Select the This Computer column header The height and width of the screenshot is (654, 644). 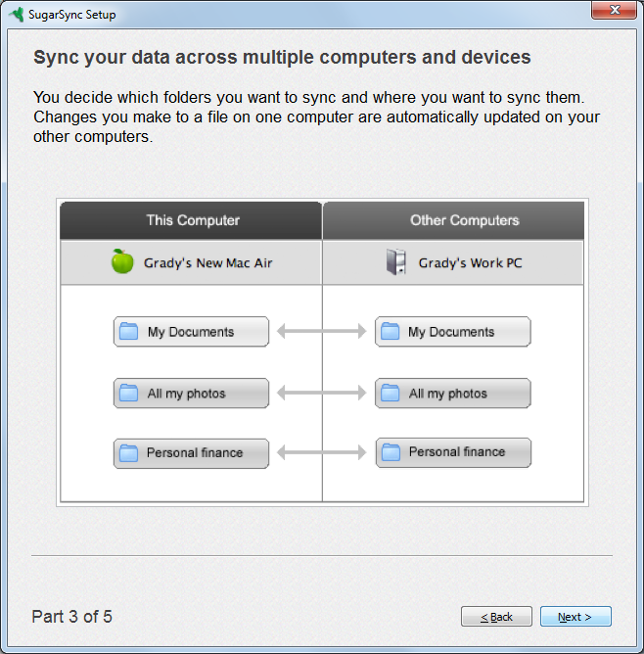[191, 220]
